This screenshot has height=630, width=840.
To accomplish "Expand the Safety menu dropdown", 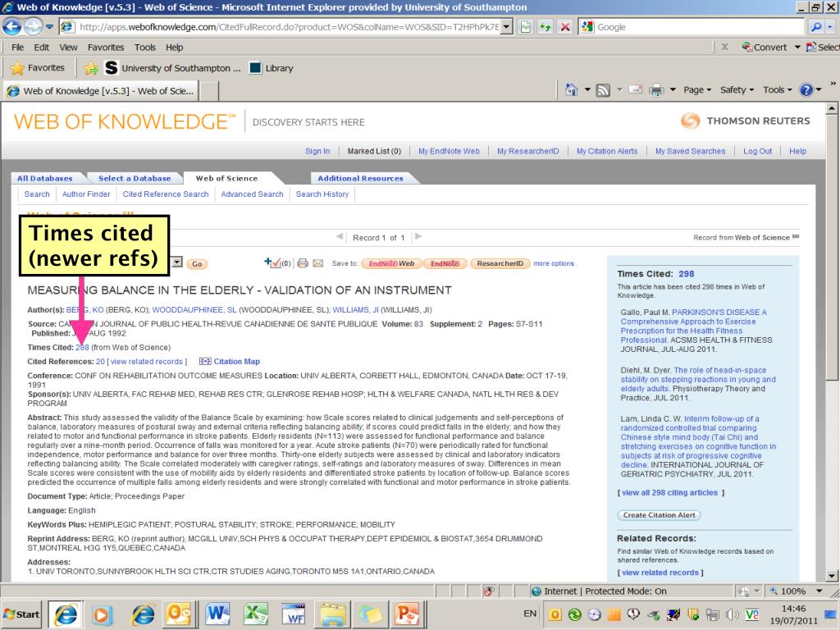I will coord(737,90).
